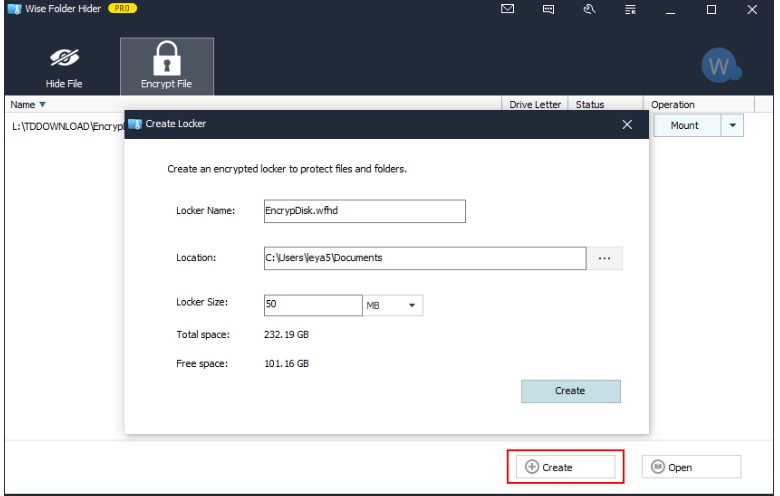Click the Free space value 101.16 GB
780x496 pixels.
[x=287, y=364]
